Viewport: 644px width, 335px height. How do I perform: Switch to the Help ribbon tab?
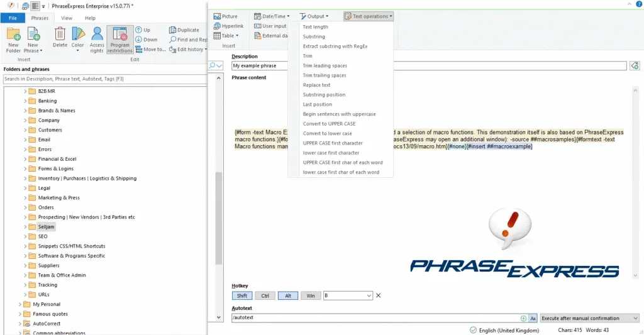pos(90,18)
